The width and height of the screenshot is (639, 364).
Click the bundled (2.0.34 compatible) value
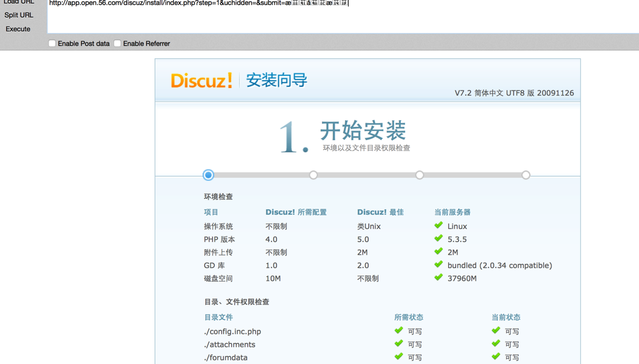click(500, 266)
